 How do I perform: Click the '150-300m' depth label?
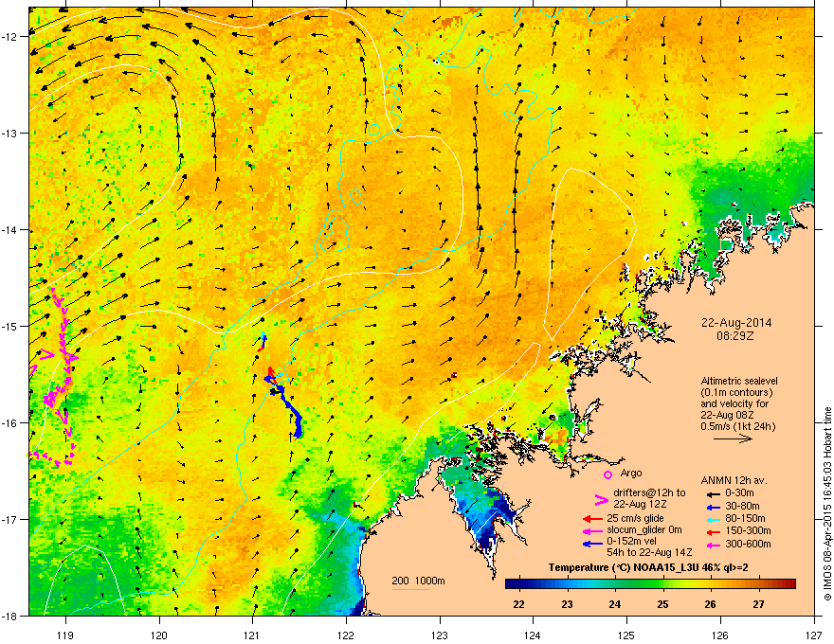pos(748,530)
